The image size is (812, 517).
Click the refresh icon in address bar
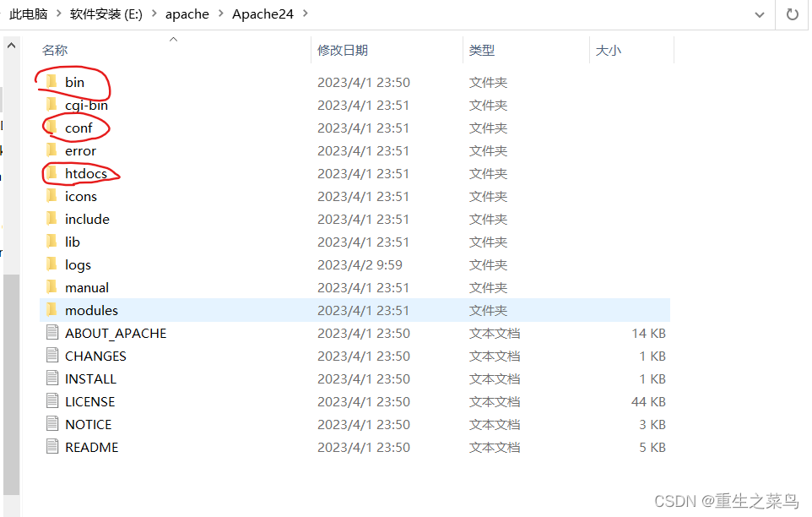pyautogui.click(x=792, y=14)
